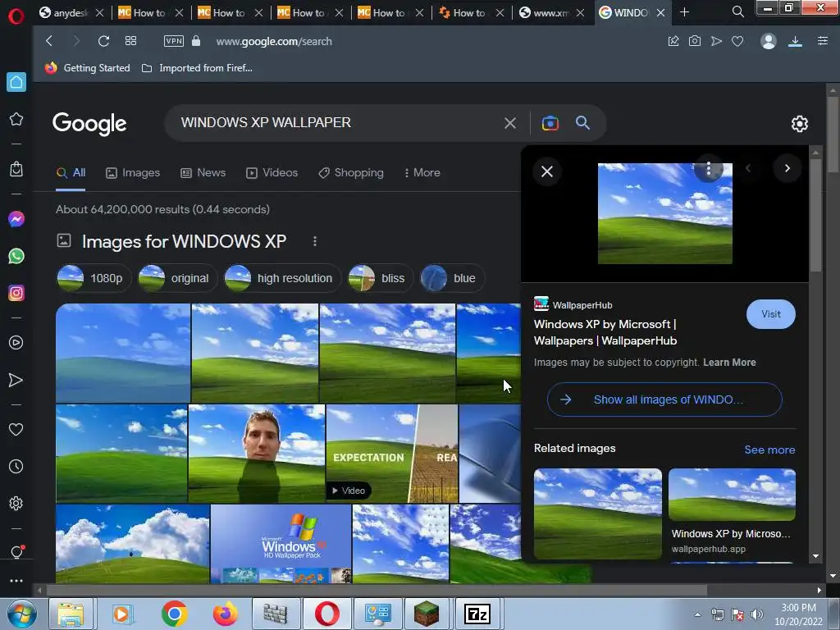
Task: Open the downloads panel
Action: pos(795,41)
